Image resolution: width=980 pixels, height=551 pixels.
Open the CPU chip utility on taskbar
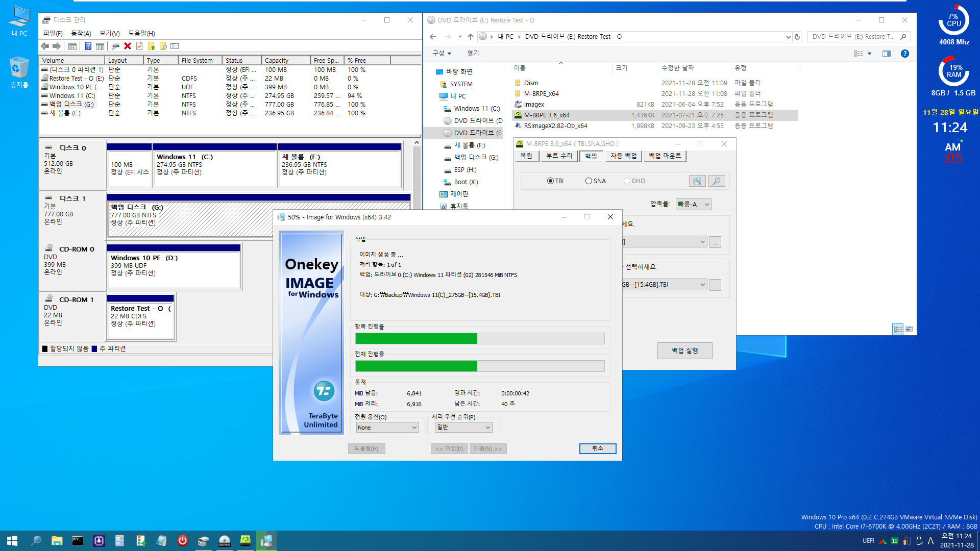(99, 541)
